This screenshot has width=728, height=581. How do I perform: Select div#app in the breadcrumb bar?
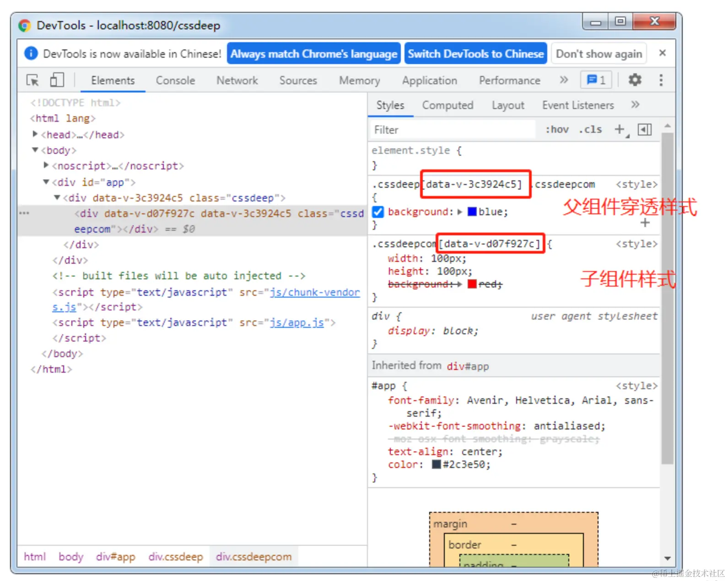coord(115,557)
